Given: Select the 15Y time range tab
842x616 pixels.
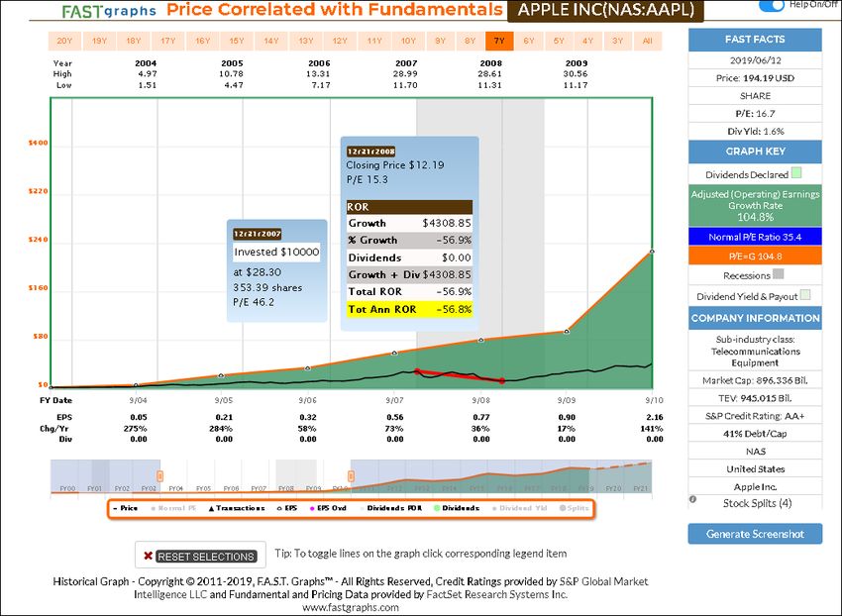Looking at the screenshot, I should coord(237,41).
